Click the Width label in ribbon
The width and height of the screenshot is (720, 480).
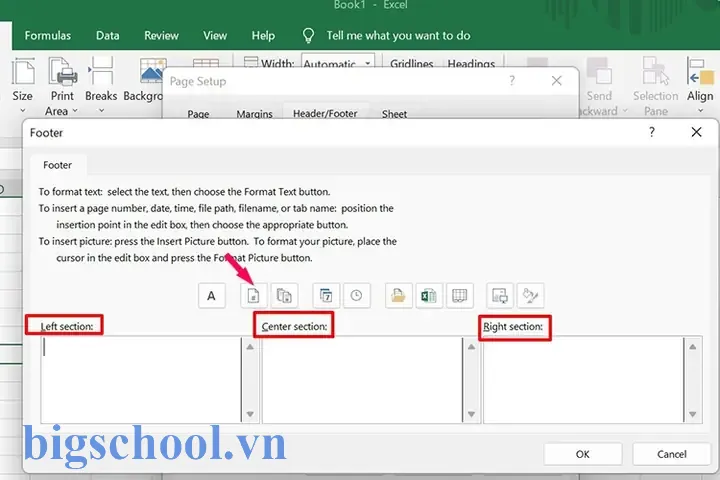click(277, 63)
